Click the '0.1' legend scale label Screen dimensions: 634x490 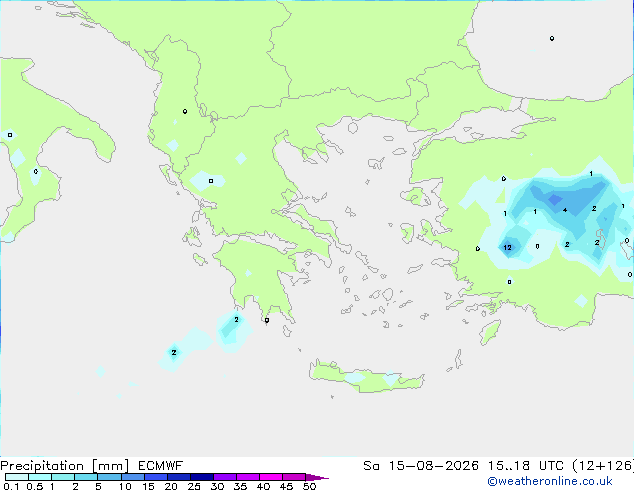11,486
